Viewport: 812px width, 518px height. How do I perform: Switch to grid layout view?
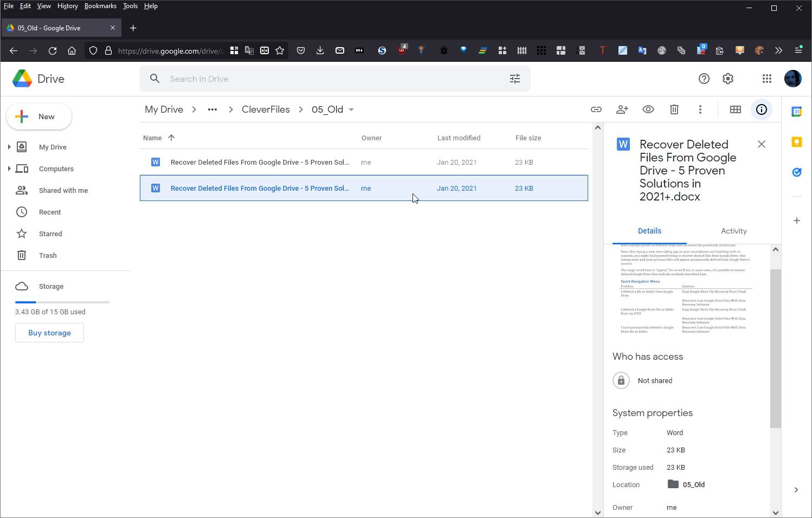pyautogui.click(x=735, y=109)
